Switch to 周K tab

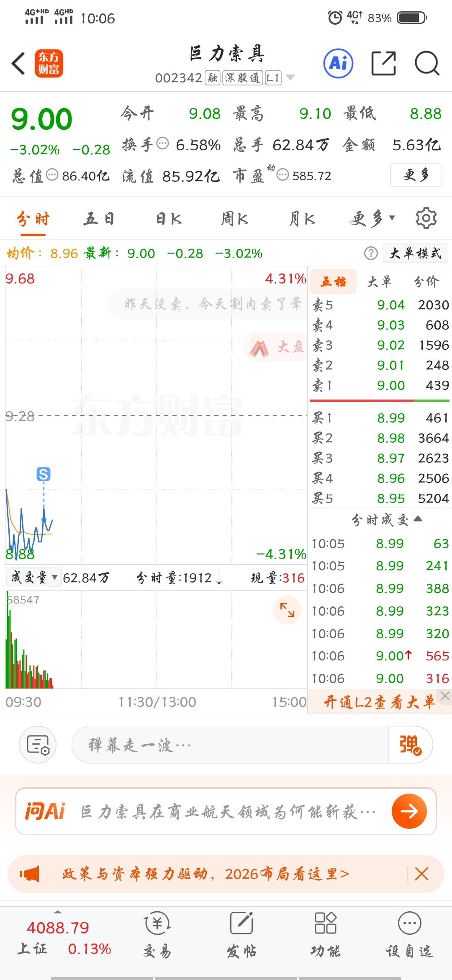(234, 219)
